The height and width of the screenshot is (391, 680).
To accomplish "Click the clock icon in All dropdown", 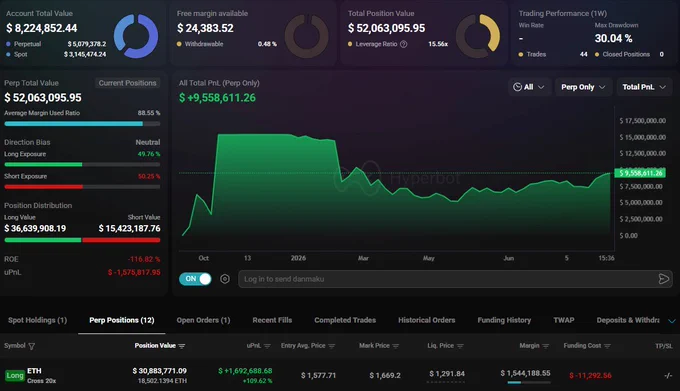I will click(x=517, y=87).
